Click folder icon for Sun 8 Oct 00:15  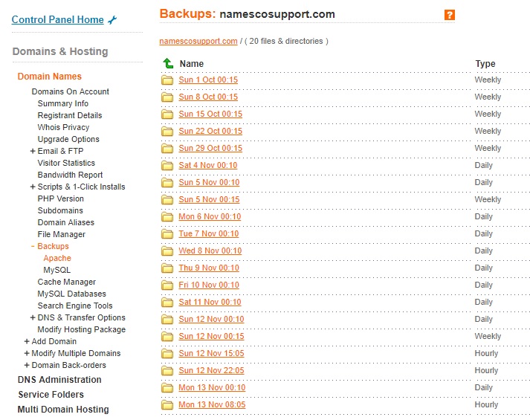click(x=167, y=97)
